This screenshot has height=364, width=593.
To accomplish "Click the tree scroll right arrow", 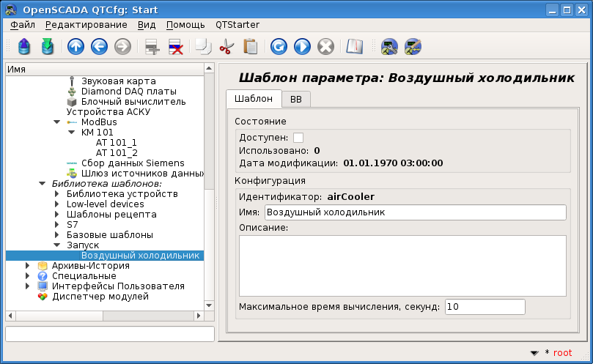I will [199, 316].
